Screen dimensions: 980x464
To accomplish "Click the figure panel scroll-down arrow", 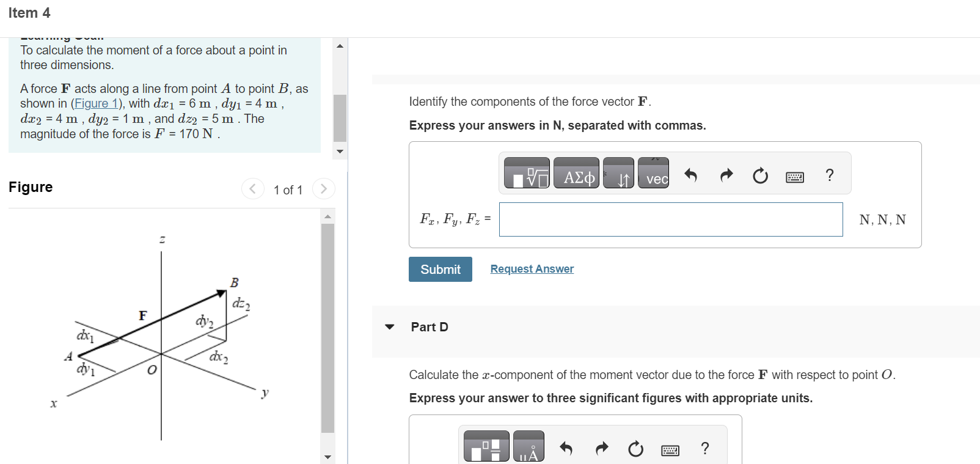I will pos(328,457).
